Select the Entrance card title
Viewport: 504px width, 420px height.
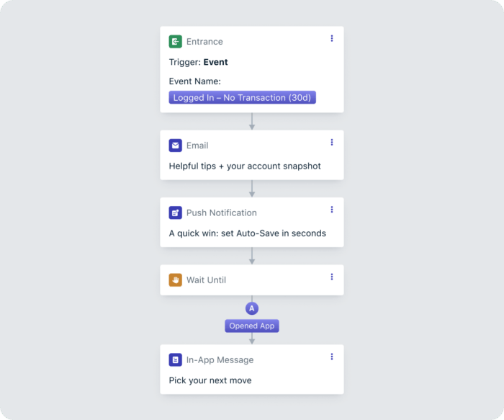click(x=204, y=42)
